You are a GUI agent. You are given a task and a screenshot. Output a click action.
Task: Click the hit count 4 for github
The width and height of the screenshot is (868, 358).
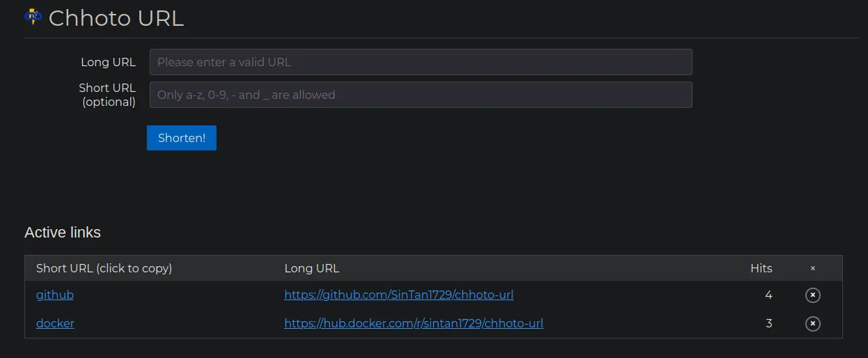[768, 295]
